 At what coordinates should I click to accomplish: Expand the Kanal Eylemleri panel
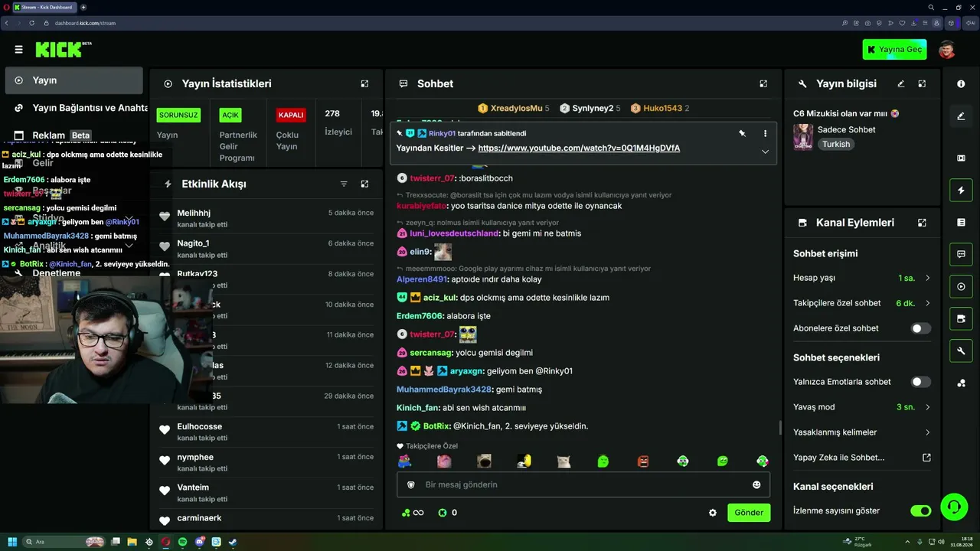click(x=922, y=223)
